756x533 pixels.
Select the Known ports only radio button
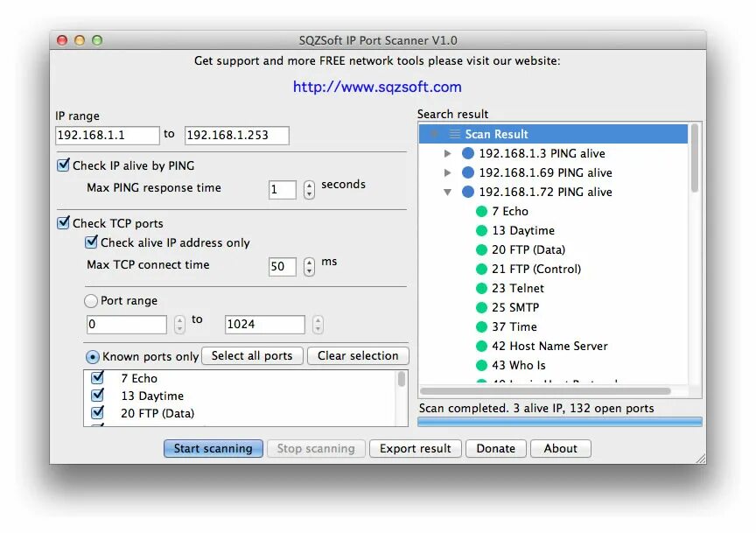point(93,357)
